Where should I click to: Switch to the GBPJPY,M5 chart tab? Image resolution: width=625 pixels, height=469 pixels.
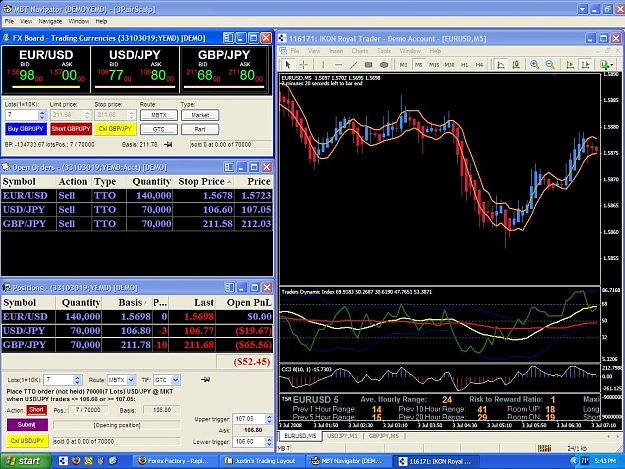pyautogui.click(x=383, y=436)
